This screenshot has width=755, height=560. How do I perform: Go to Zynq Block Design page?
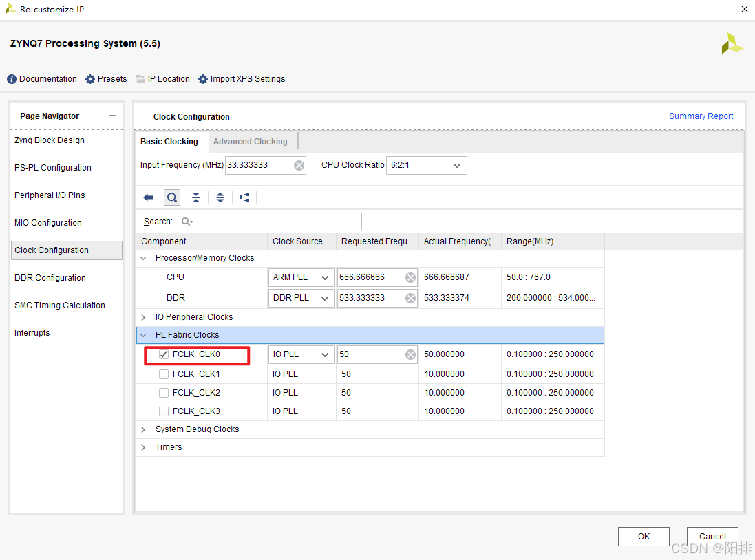[49, 140]
